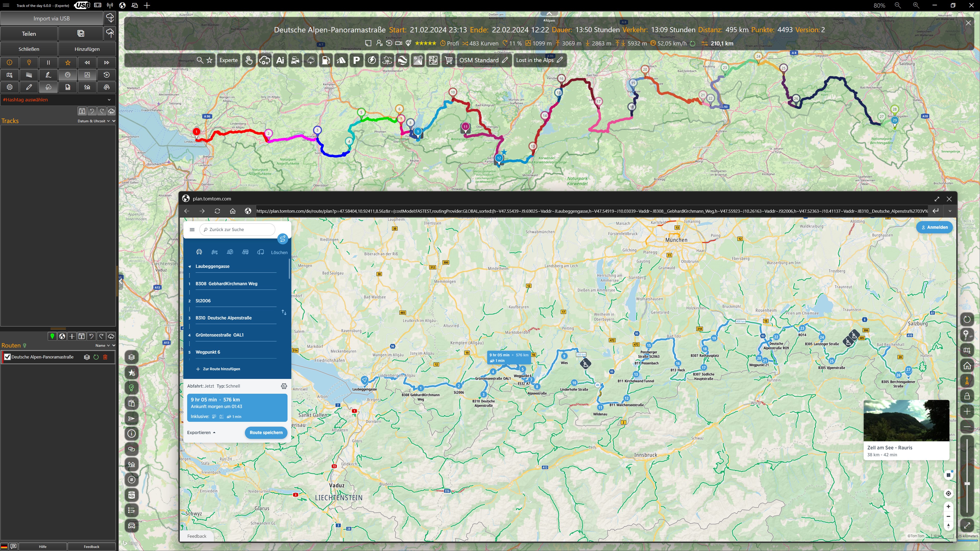Toggle the Deutsche Alpen-Panoramastraße route checkbox
The image size is (980, 551).
7,357
